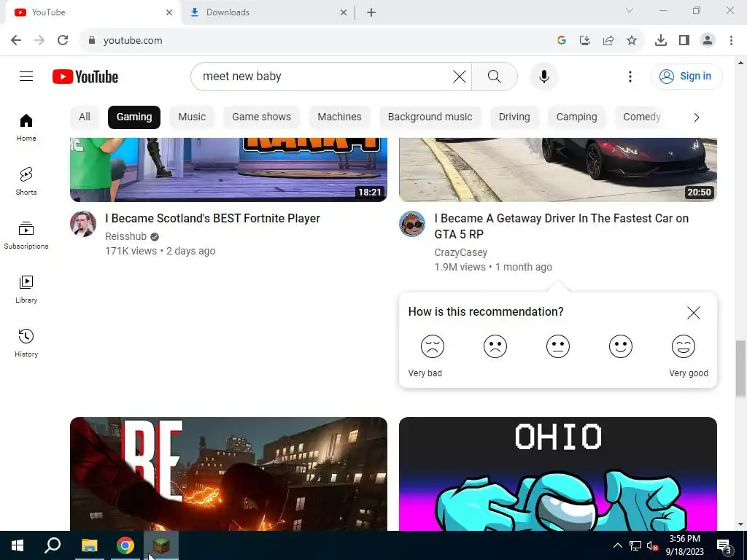Select the Gaming filter chip
747x560 pixels.
pos(134,117)
